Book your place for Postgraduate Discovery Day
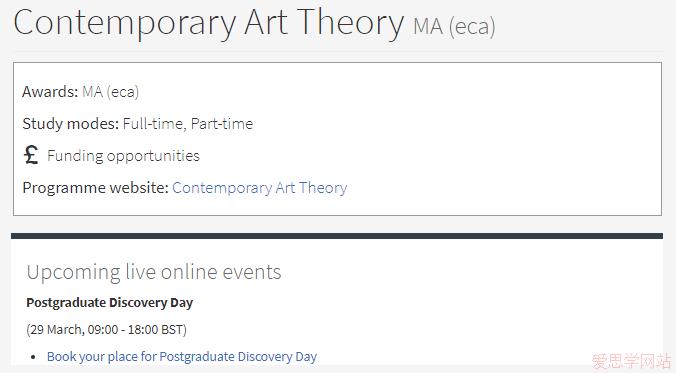 pyautogui.click(x=182, y=357)
